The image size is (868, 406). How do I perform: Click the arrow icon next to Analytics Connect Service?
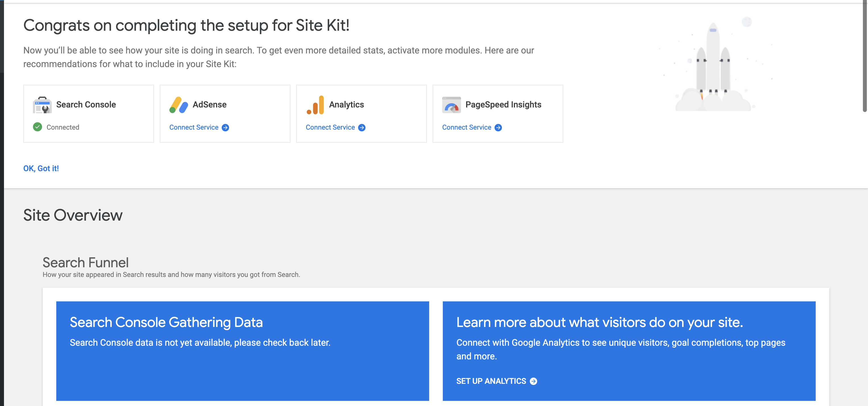pyautogui.click(x=362, y=127)
